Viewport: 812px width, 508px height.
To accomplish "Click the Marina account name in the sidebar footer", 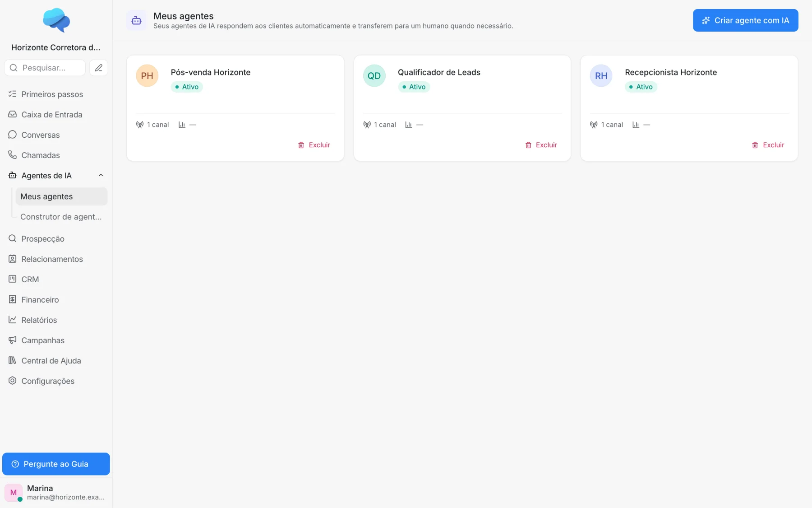I will [40, 488].
